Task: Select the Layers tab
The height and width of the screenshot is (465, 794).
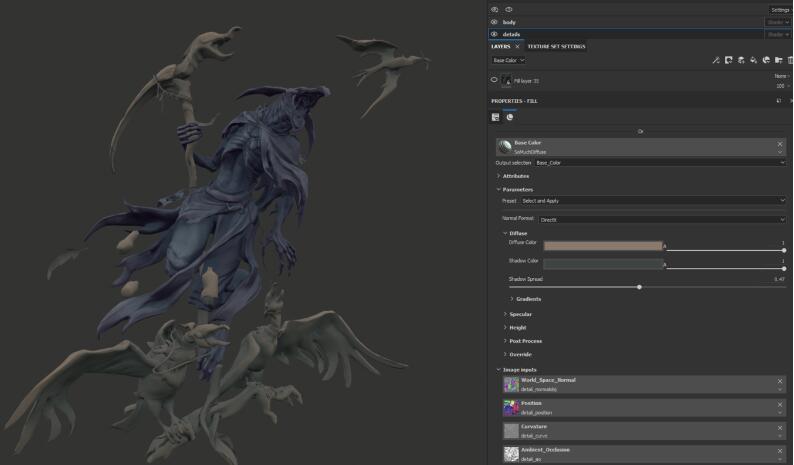Action: pyautogui.click(x=501, y=46)
